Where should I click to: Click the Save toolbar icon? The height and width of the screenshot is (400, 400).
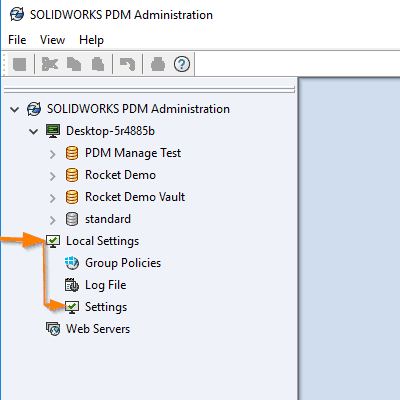20,64
